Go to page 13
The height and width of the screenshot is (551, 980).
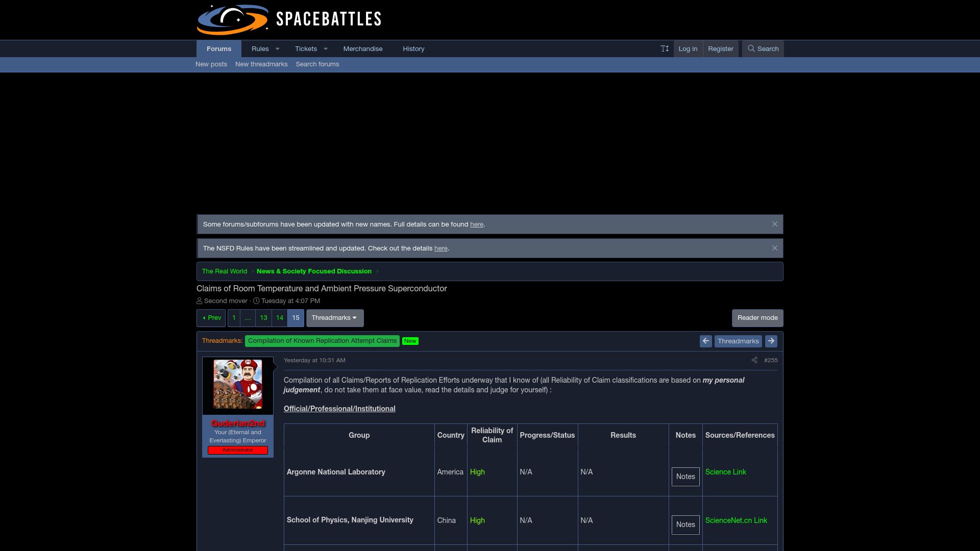263,318
